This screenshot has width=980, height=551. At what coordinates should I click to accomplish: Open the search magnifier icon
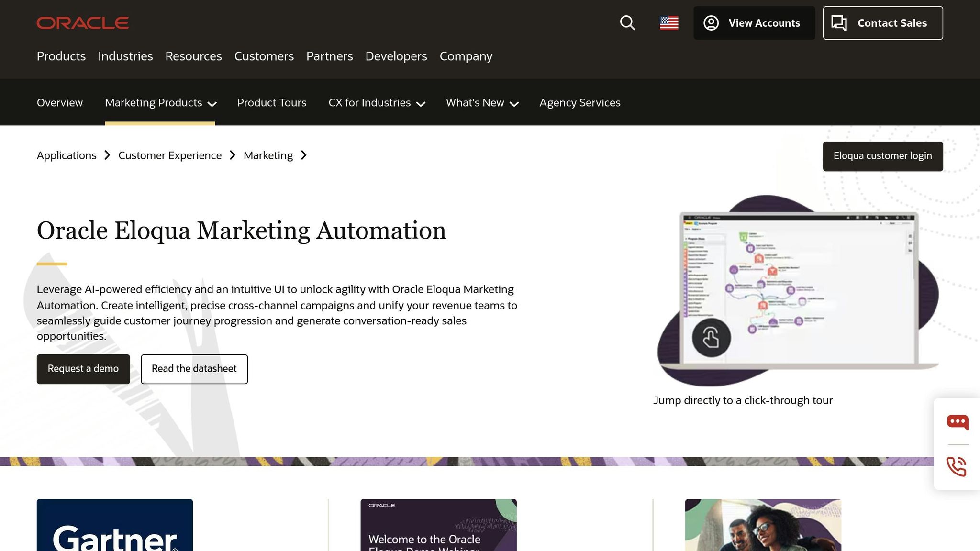point(627,23)
